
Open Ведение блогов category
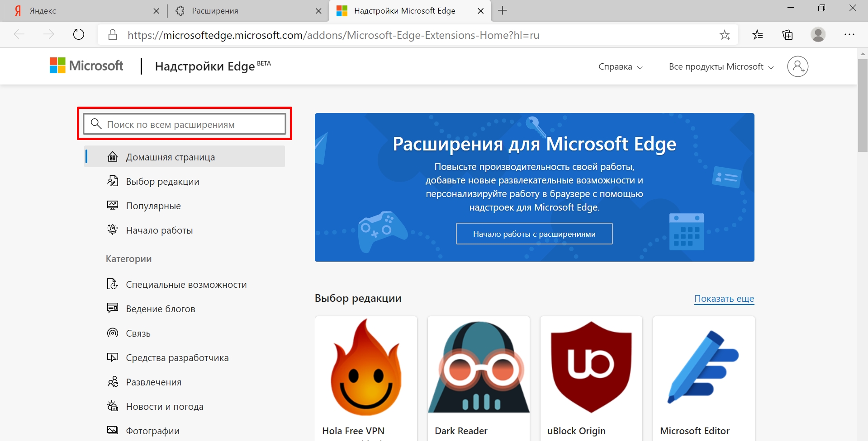pos(161,309)
